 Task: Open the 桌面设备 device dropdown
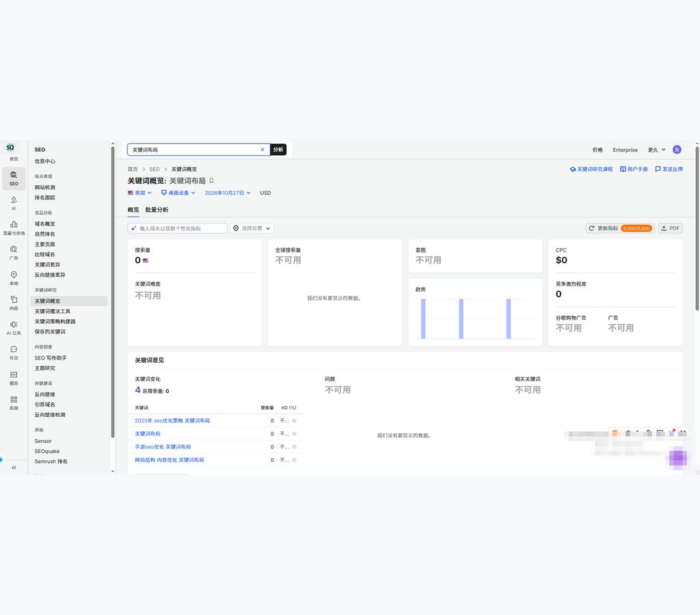pos(178,193)
